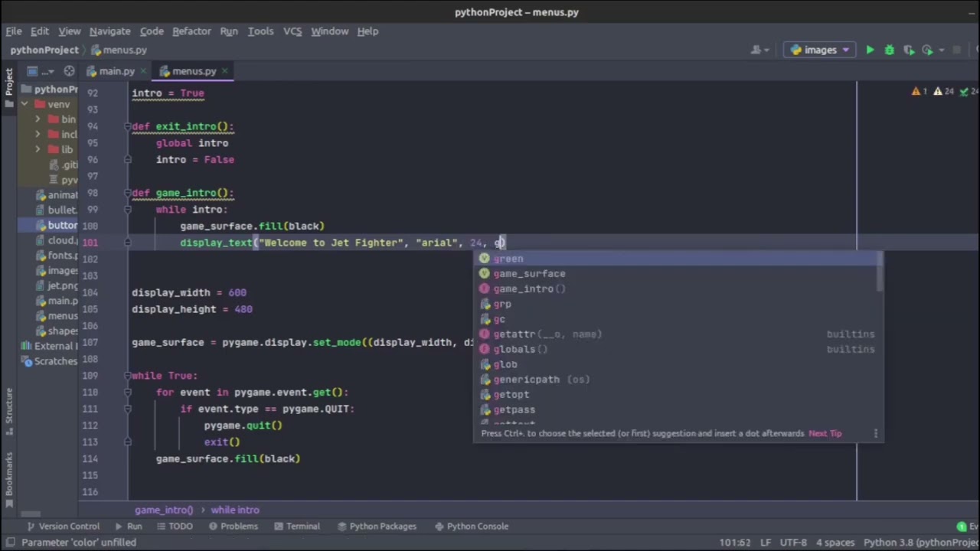This screenshot has width=980, height=551.
Task: Click game_intro() breadcrumb at editor bottom
Action: tap(164, 510)
